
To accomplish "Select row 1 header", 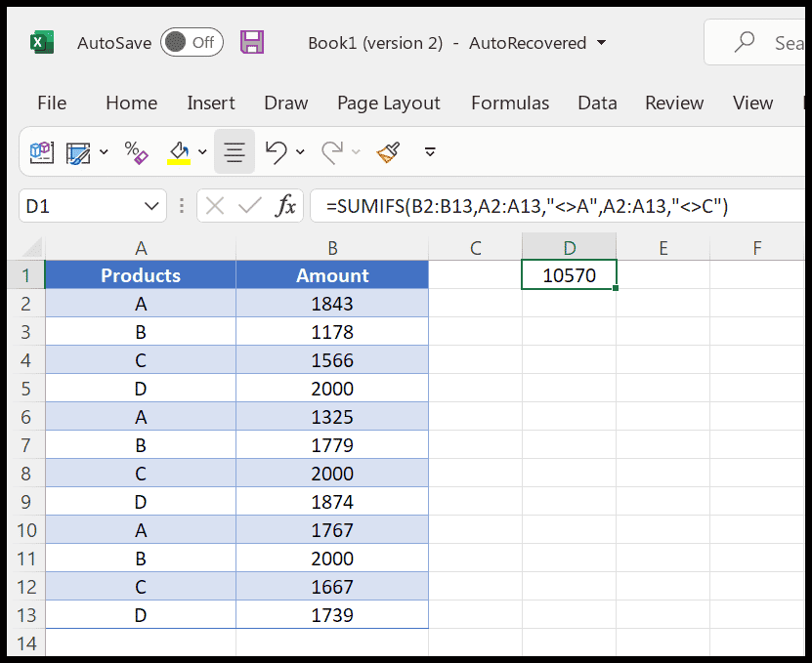I will pyautogui.click(x=25, y=274).
